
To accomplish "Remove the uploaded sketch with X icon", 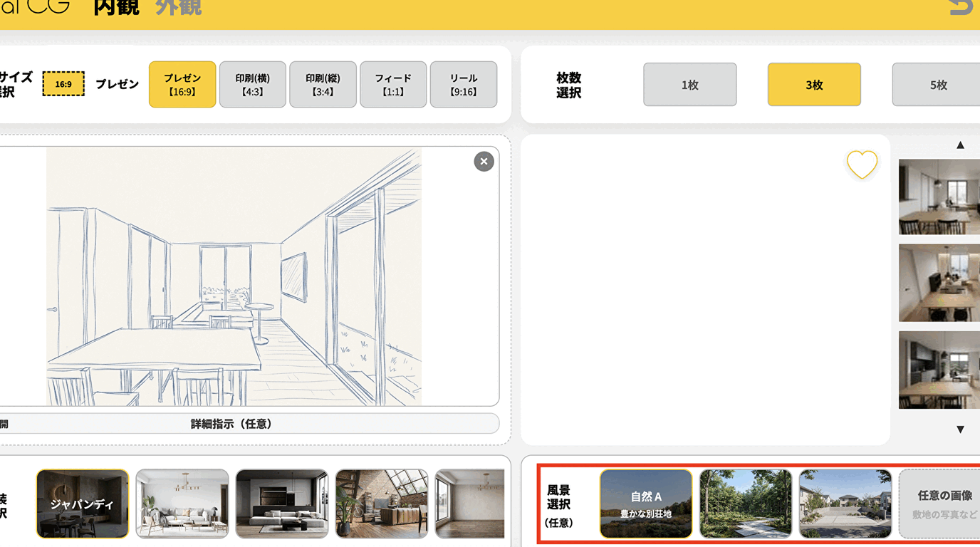I will 484,162.
